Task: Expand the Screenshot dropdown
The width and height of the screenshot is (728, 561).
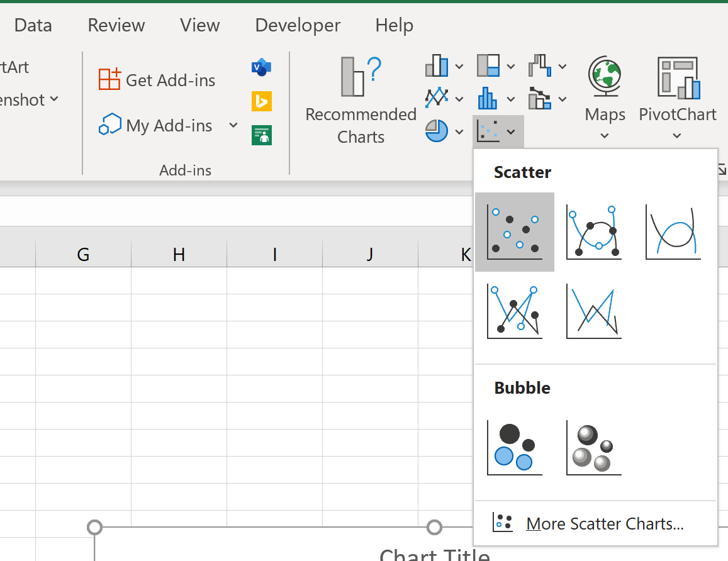Action: pos(52,99)
